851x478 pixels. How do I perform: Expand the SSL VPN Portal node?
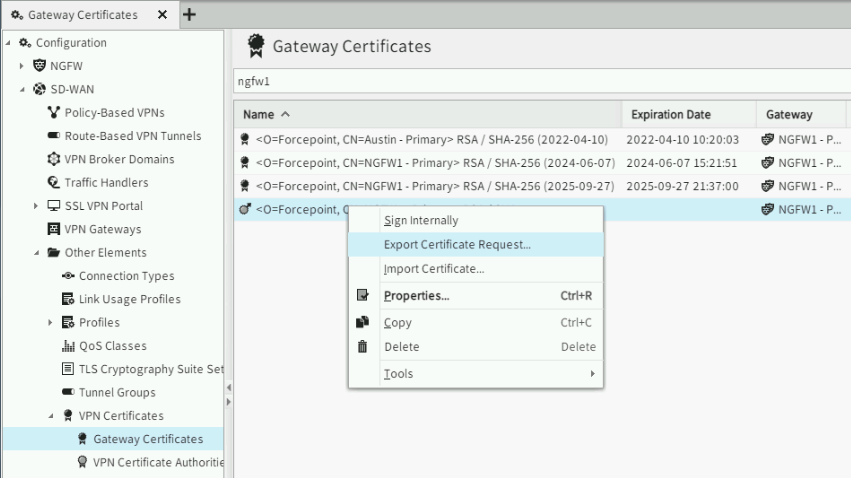[x=37, y=206]
